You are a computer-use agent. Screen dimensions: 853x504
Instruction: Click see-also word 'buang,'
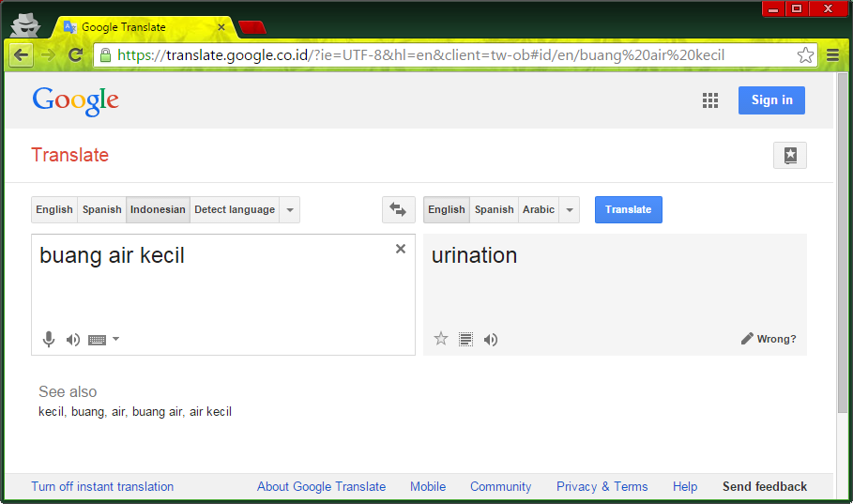click(x=88, y=412)
